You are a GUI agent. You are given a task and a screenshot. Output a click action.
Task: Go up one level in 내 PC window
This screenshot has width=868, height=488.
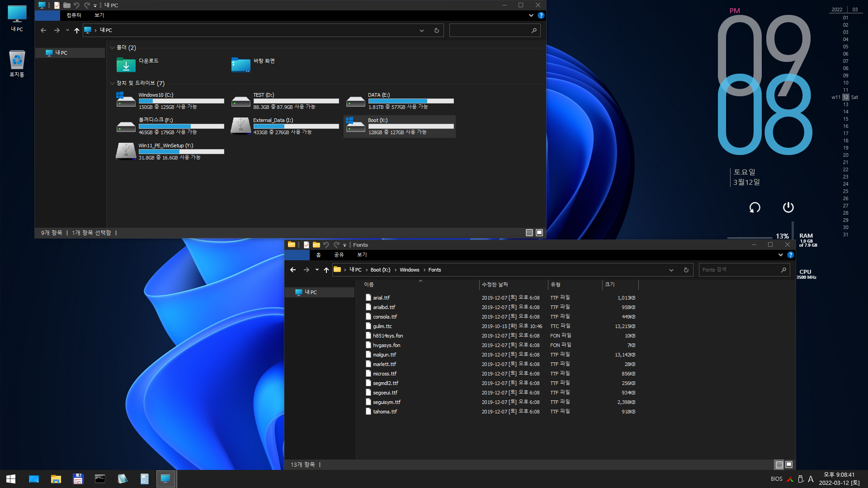click(77, 30)
